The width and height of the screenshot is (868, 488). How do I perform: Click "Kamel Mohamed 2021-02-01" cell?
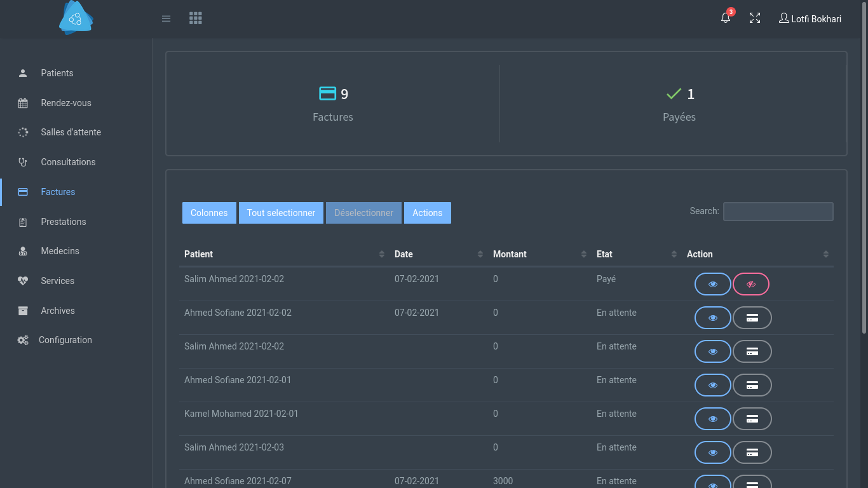[x=241, y=414]
